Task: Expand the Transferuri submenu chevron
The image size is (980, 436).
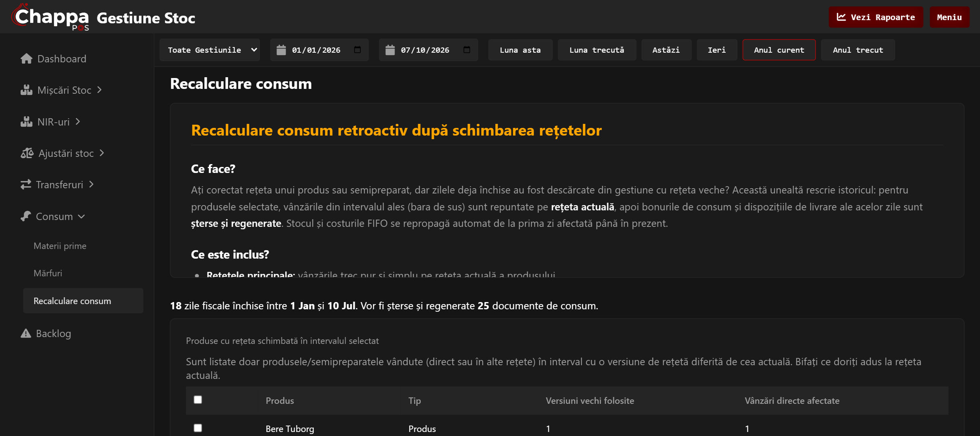Action: 91,184
